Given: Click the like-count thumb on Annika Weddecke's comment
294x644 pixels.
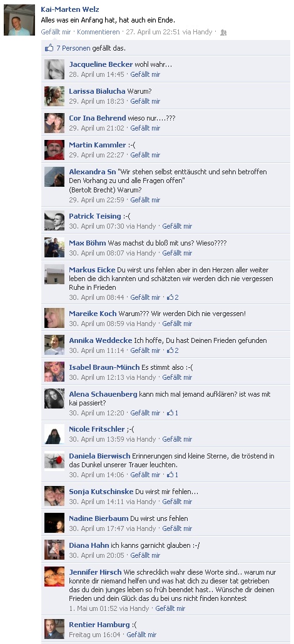Looking at the screenshot, I should (170, 351).
